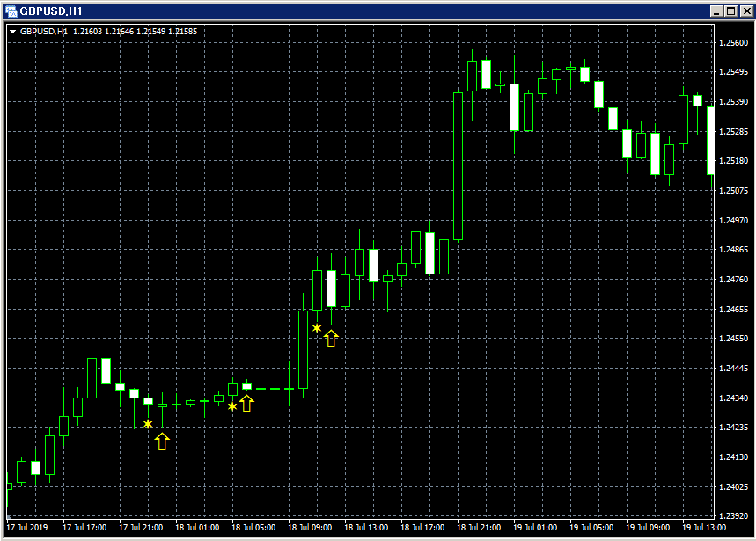The width and height of the screenshot is (756, 541).
Task: Click the 1.25075 price label
Action: click(x=733, y=190)
